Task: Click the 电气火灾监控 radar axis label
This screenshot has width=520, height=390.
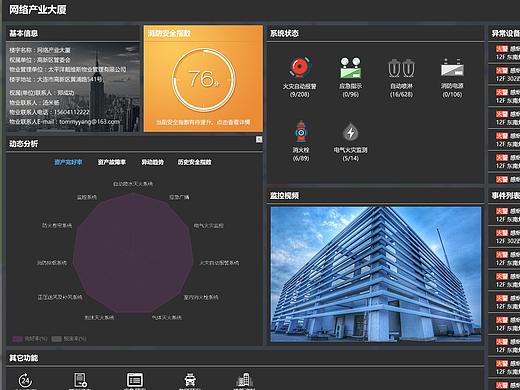Action: [x=209, y=226]
